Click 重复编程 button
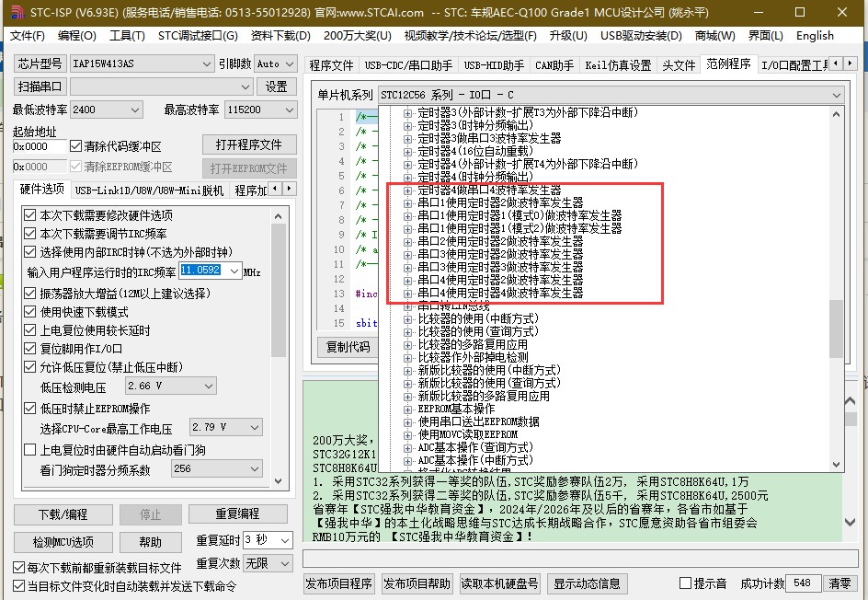Image resolution: width=868 pixels, height=600 pixels. pos(237,514)
